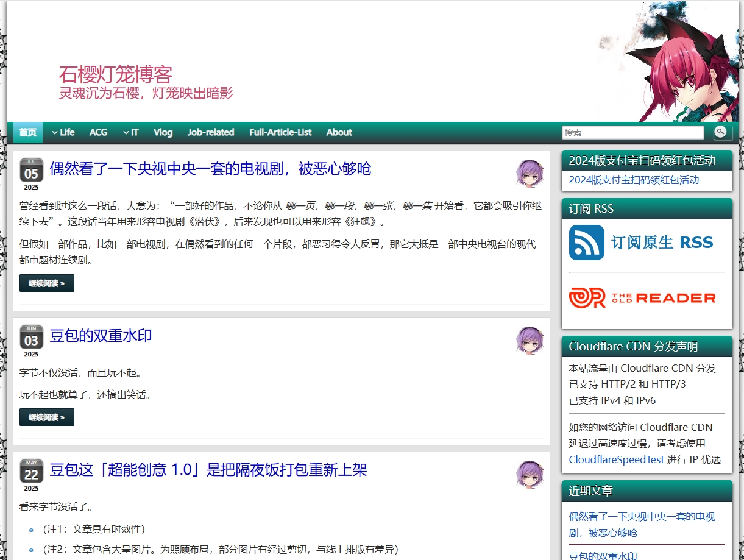The image size is (744, 560).
Task: Click the JUN 03 calendar date icon
Action: (x=31, y=339)
